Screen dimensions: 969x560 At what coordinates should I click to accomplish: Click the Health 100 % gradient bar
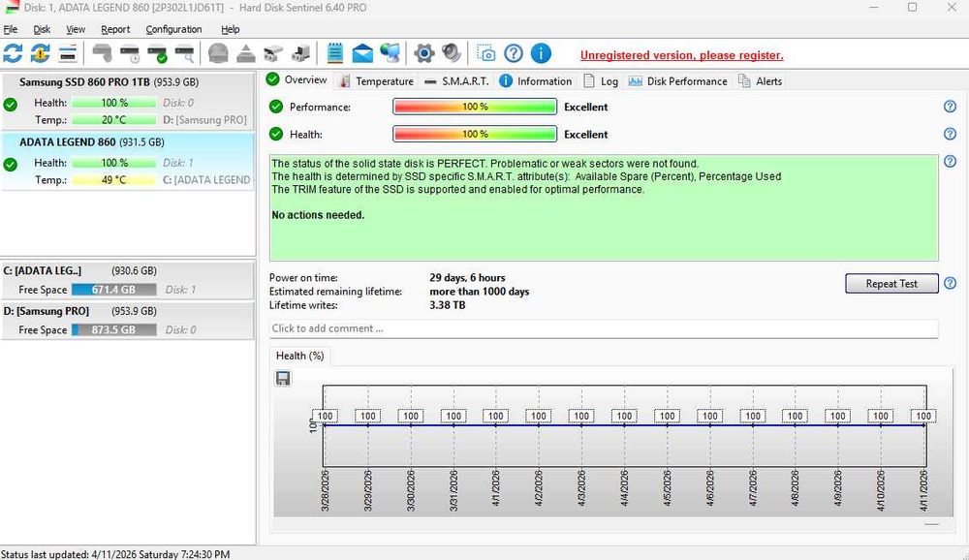475,134
